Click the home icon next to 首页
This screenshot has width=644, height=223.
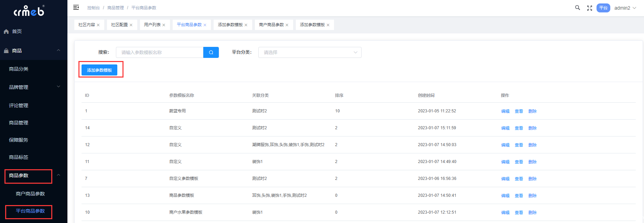pyautogui.click(x=6, y=31)
